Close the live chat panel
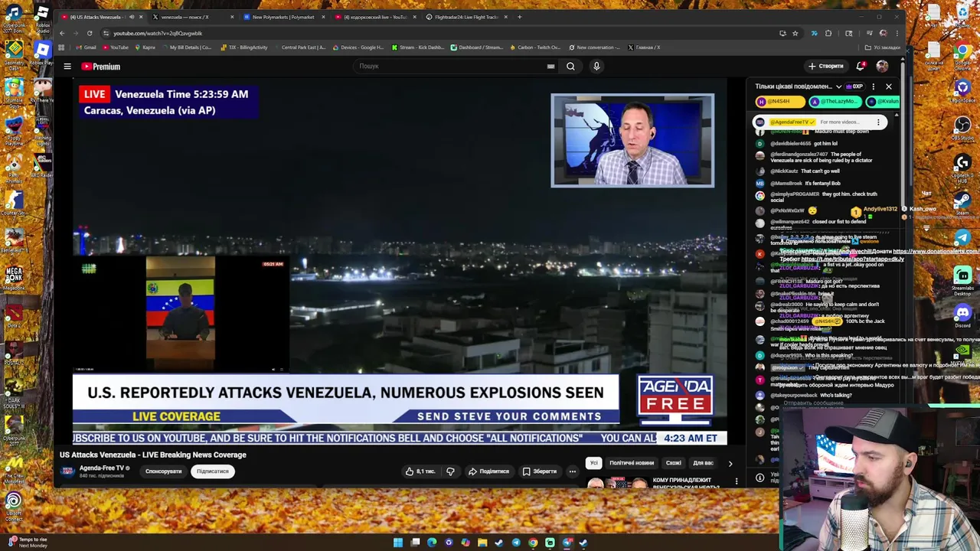The width and height of the screenshot is (980, 551). click(x=889, y=86)
